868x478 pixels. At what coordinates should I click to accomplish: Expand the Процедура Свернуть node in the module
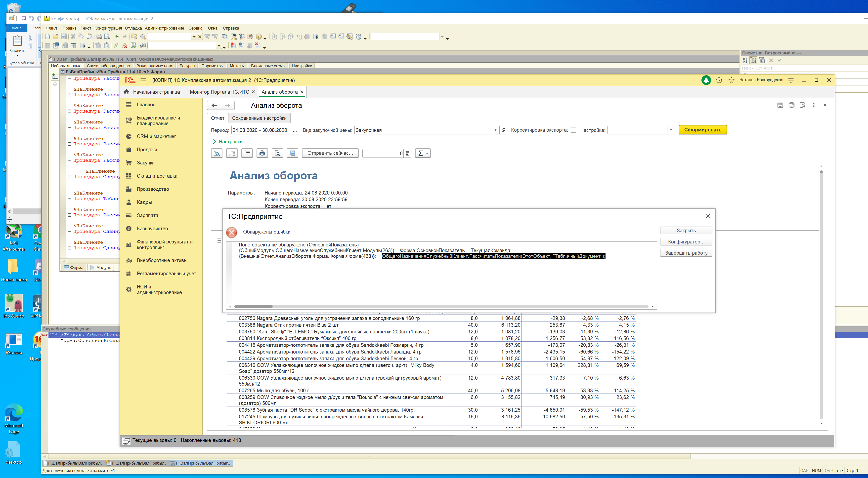coord(69,176)
